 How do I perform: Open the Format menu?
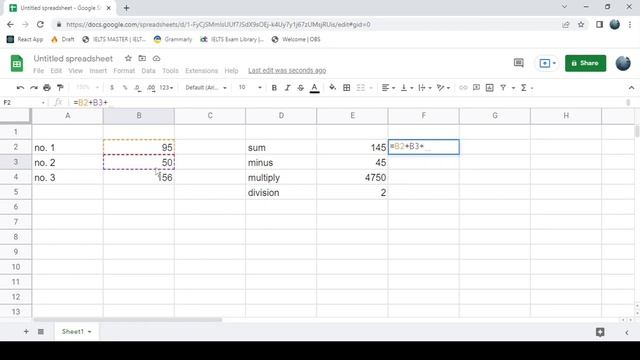click(124, 71)
